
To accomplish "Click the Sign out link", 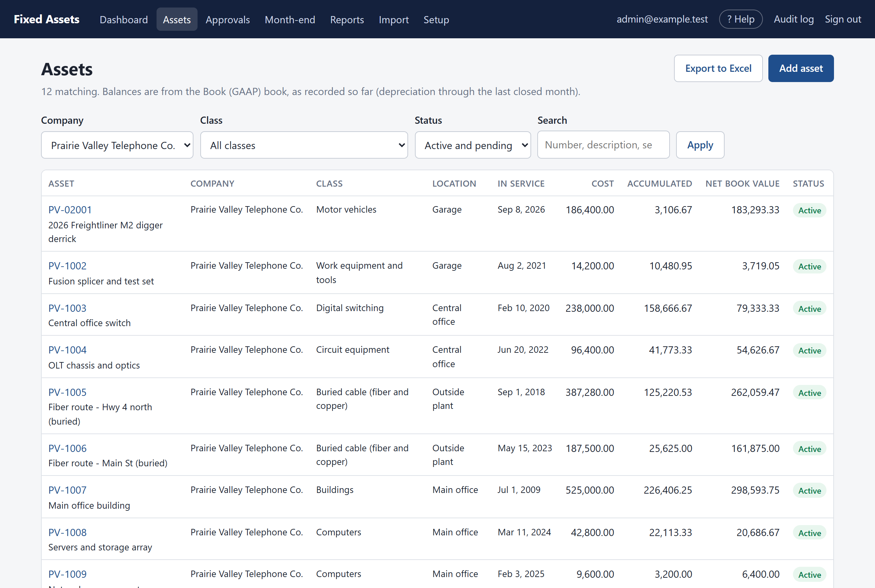I will click(843, 19).
